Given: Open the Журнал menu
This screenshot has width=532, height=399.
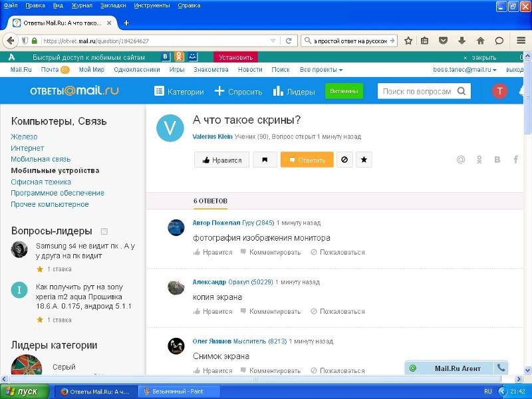Looking at the screenshot, I should tap(82, 5).
